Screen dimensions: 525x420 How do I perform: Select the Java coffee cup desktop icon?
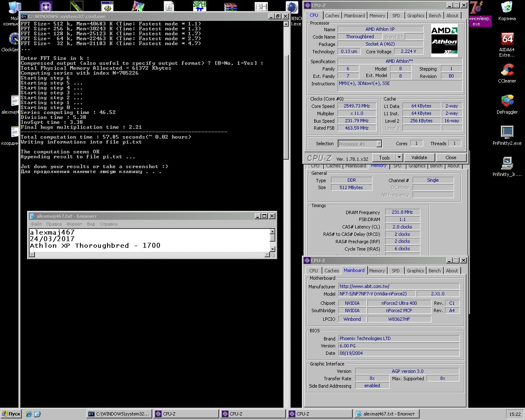pos(169,6)
